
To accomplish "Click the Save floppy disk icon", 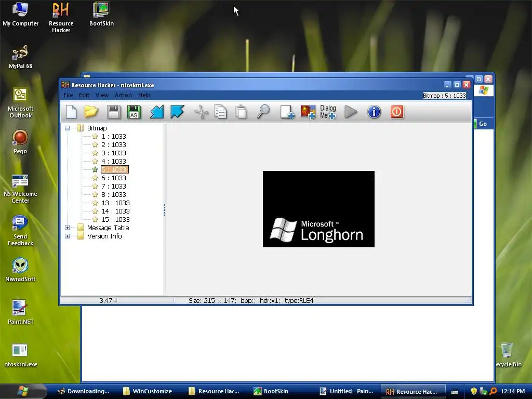I will click(114, 112).
